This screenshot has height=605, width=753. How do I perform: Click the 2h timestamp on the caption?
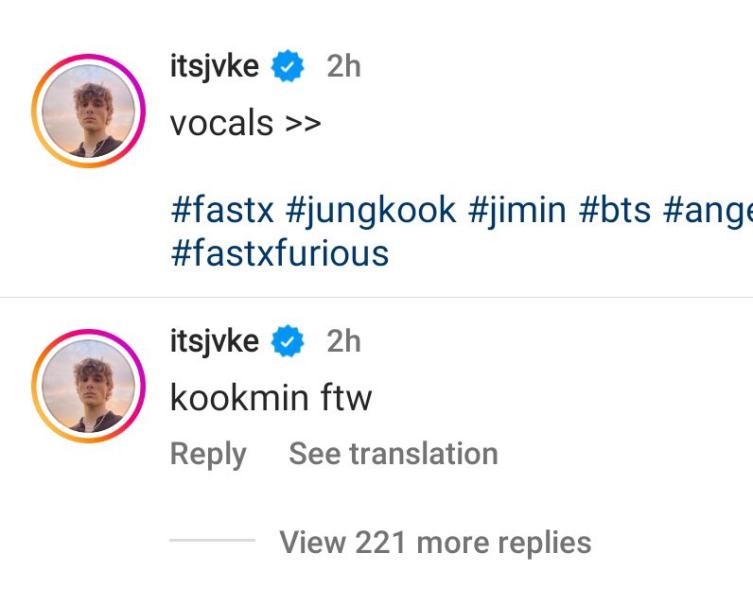[x=343, y=67]
